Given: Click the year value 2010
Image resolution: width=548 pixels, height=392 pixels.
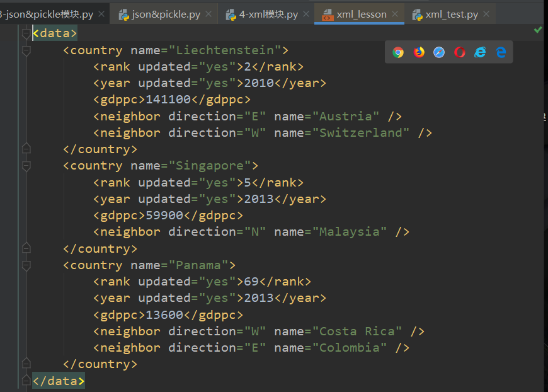Looking at the screenshot, I should 259,83.
